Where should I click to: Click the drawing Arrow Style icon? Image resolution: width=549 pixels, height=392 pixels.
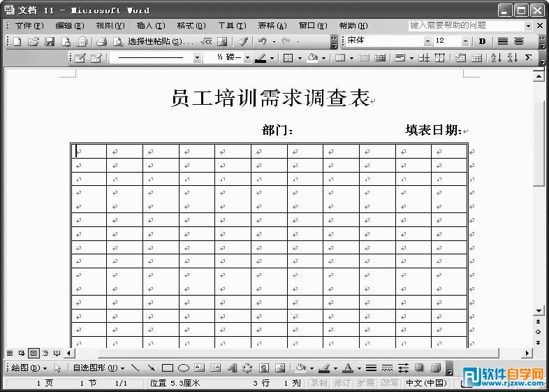pyautogui.click(x=403, y=368)
